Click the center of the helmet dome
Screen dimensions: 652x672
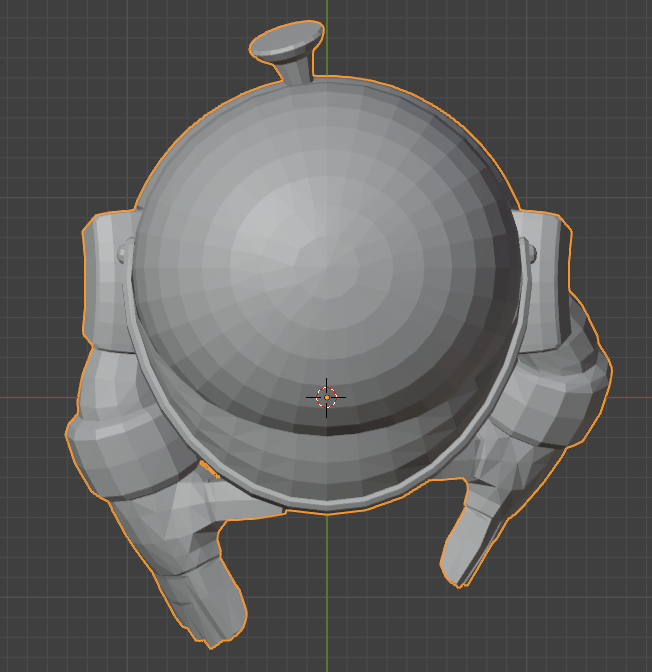[327, 266]
